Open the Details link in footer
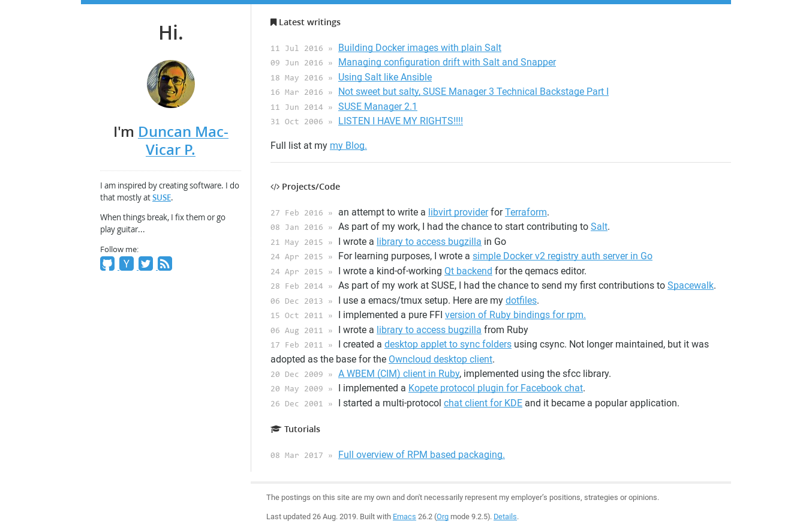 505,517
